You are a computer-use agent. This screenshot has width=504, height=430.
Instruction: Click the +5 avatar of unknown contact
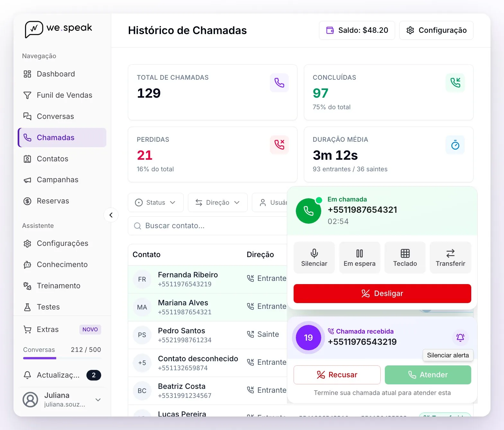(x=142, y=363)
